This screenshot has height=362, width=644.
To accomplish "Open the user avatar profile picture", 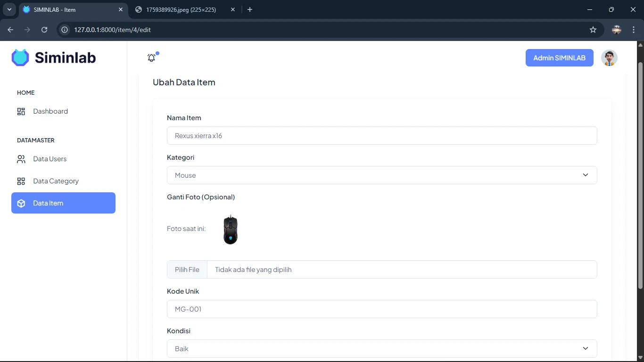I will pyautogui.click(x=609, y=58).
